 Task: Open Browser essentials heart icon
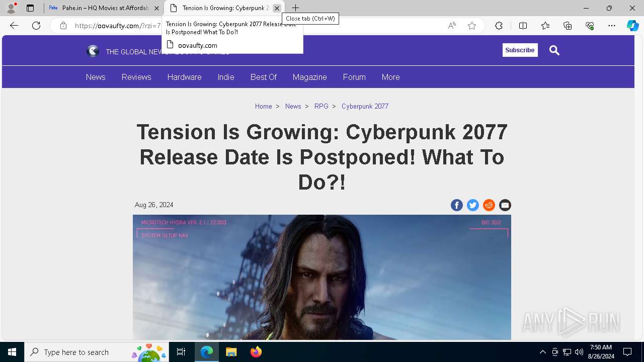(x=590, y=26)
